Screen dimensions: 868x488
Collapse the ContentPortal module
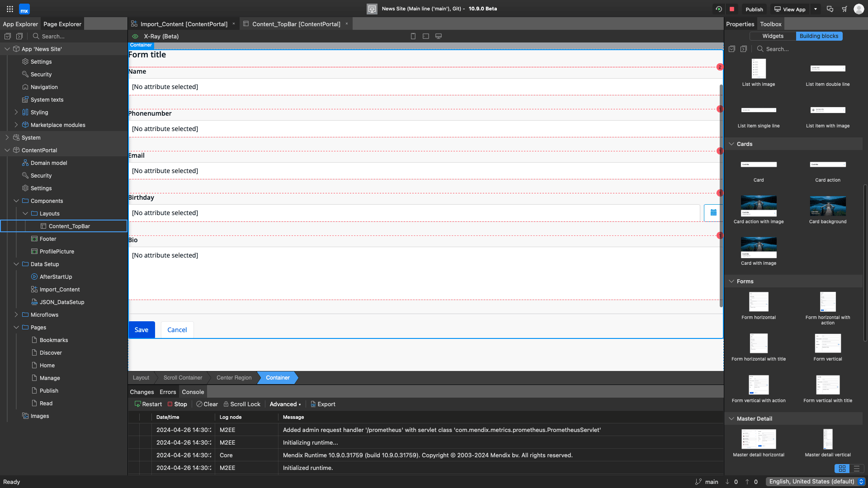(7, 150)
